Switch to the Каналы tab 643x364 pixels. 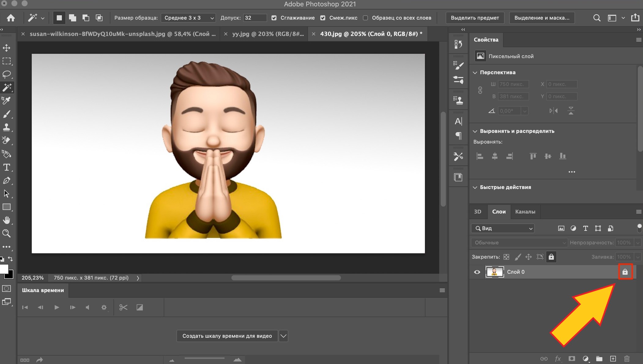tap(525, 211)
